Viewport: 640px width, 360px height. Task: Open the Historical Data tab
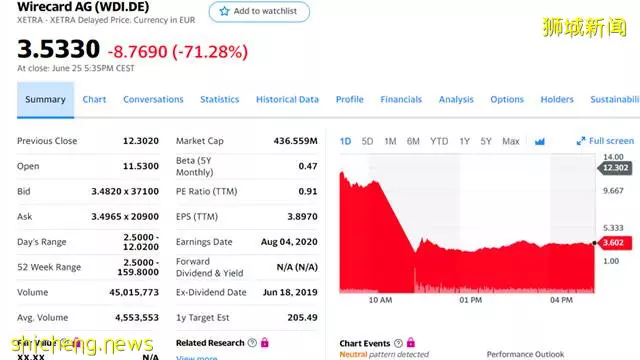[287, 100]
